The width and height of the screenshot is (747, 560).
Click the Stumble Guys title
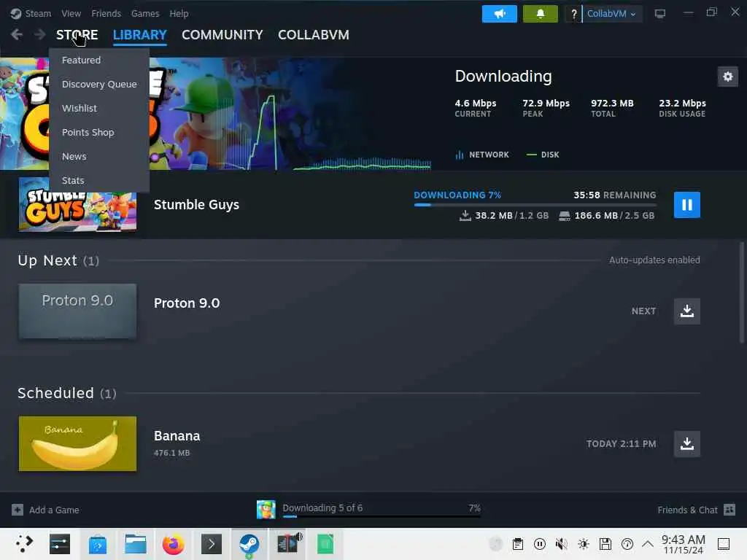tap(196, 205)
